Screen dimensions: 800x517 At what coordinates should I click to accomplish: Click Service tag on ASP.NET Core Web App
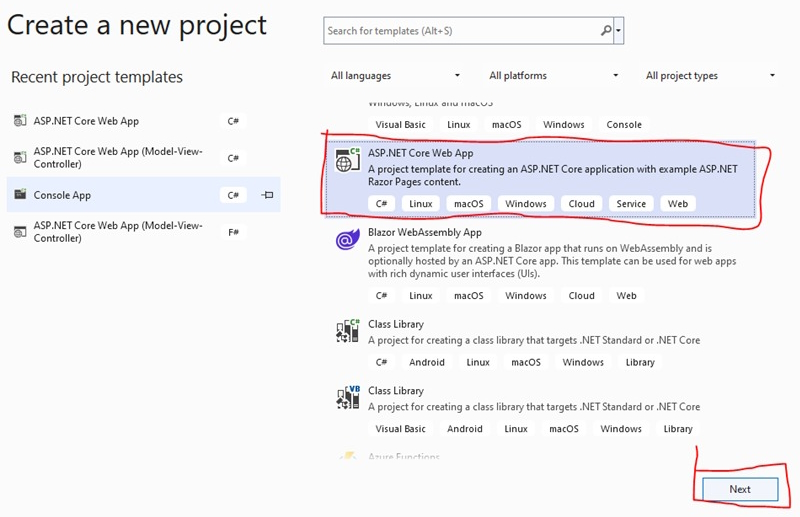[631, 204]
